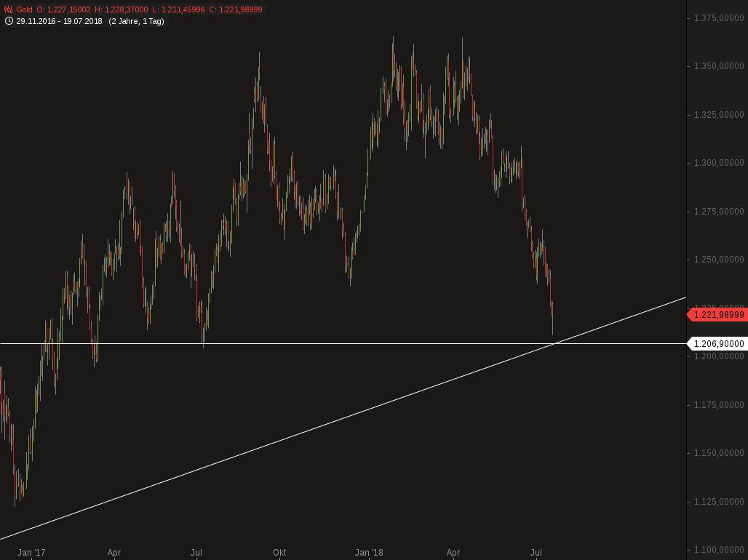Click the clock icon before the date range
Viewport: 748px width, 560px height.
(9, 21)
